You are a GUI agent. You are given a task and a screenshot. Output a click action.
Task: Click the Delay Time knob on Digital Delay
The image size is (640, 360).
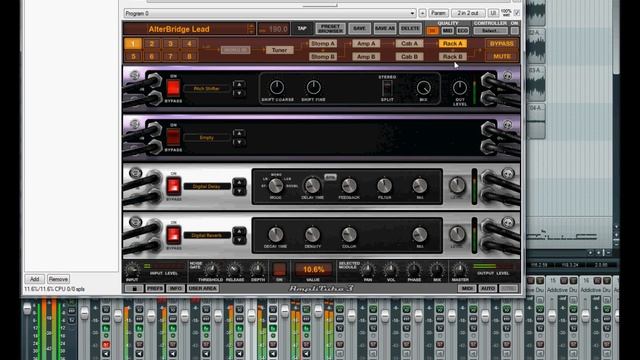tap(312, 186)
